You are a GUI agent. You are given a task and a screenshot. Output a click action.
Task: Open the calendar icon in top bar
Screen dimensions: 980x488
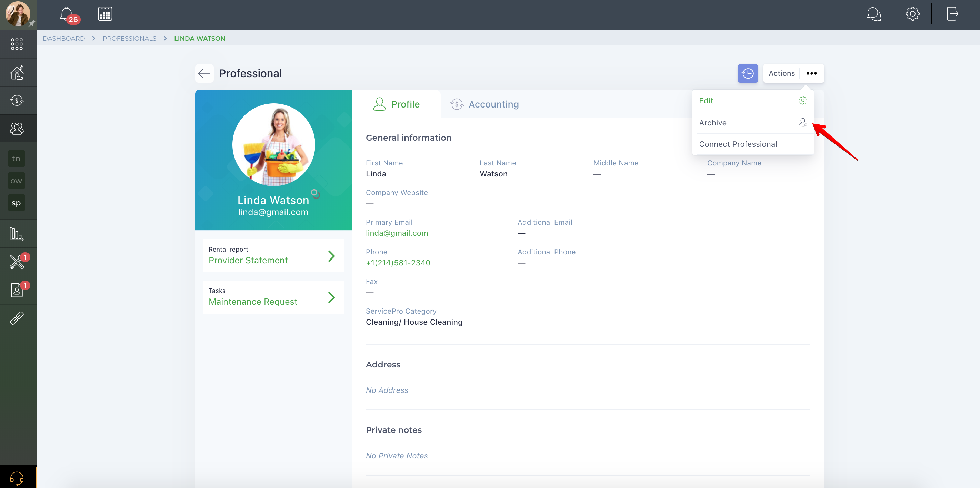coord(105,14)
